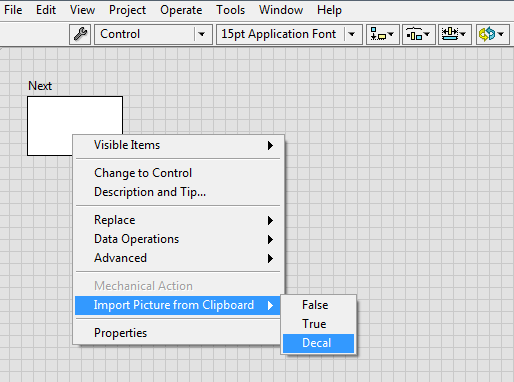The width and height of the screenshot is (514, 382).
Task: Open the Tools menu
Action: [230, 10]
